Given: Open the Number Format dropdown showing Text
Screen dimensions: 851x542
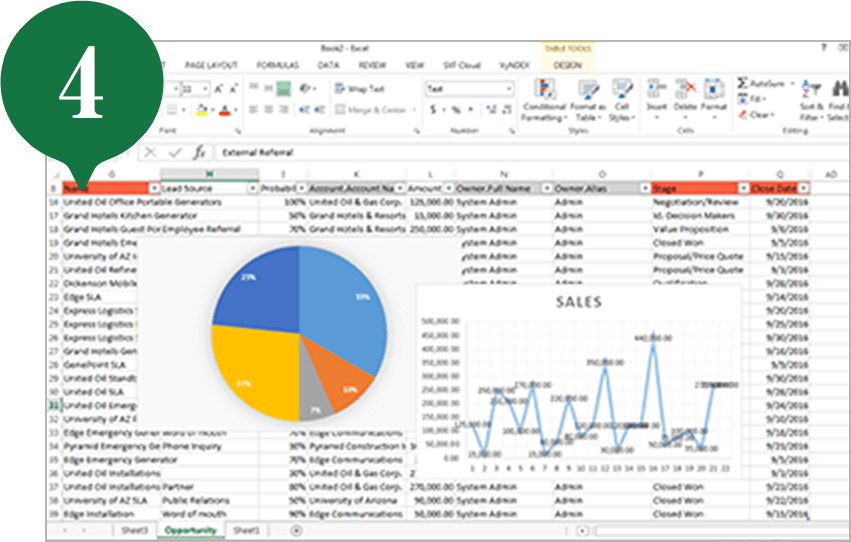Looking at the screenshot, I should click(469, 88).
